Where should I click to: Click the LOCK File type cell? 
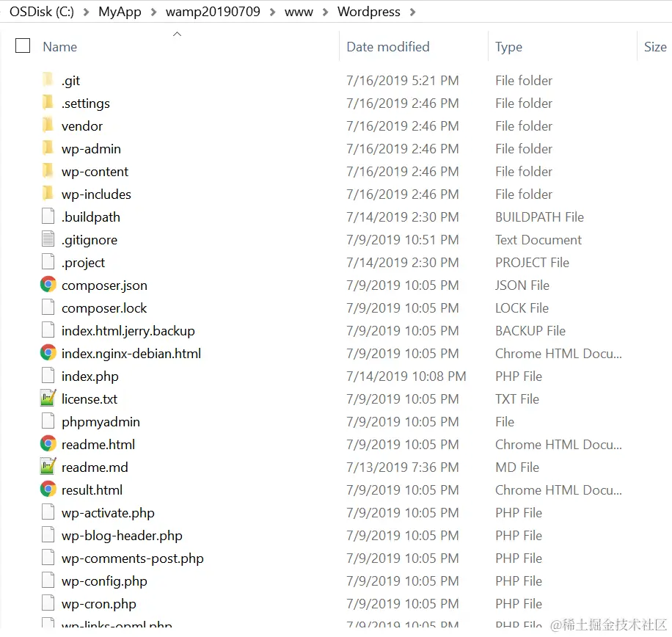(522, 308)
